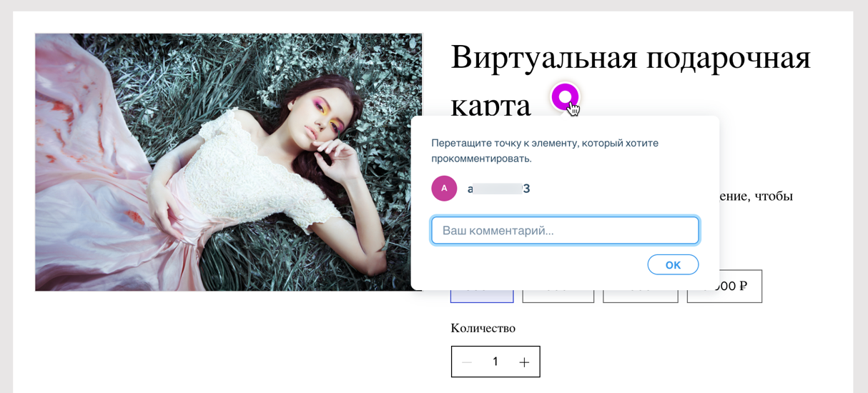Click the magenta comment pin marker

point(565,96)
